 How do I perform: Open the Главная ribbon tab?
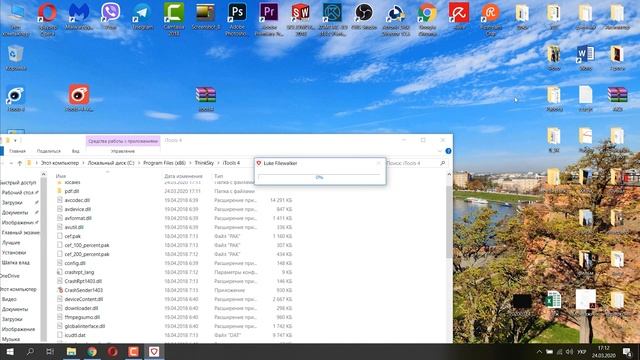click(18, 151)
